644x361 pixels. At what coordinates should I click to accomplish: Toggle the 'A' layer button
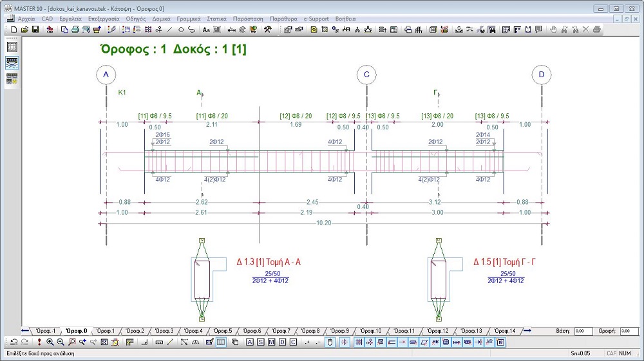point(251,342)
